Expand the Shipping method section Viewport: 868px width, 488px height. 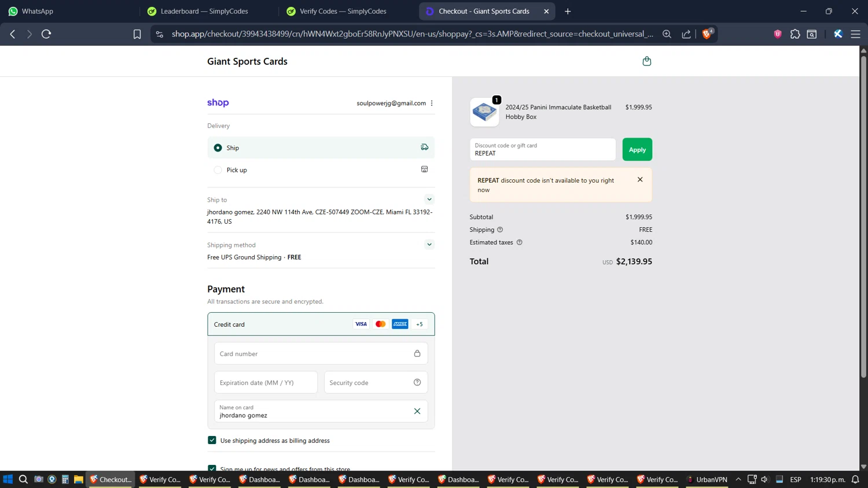(429, 244)
